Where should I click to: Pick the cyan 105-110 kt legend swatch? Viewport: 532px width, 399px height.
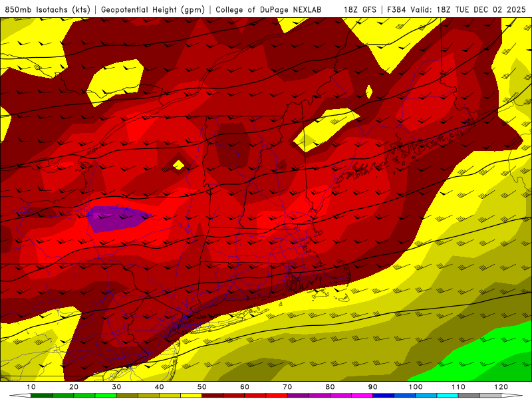(x=448, y=396)
